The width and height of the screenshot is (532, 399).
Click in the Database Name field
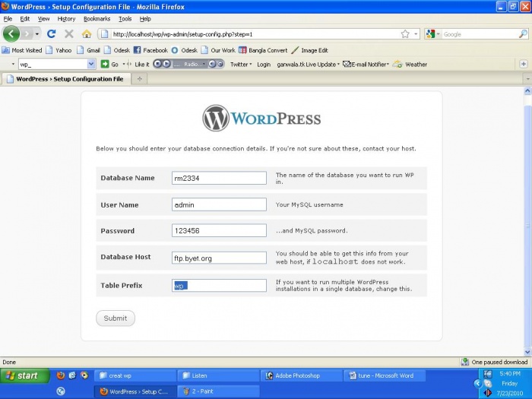(x=219, y=178)
